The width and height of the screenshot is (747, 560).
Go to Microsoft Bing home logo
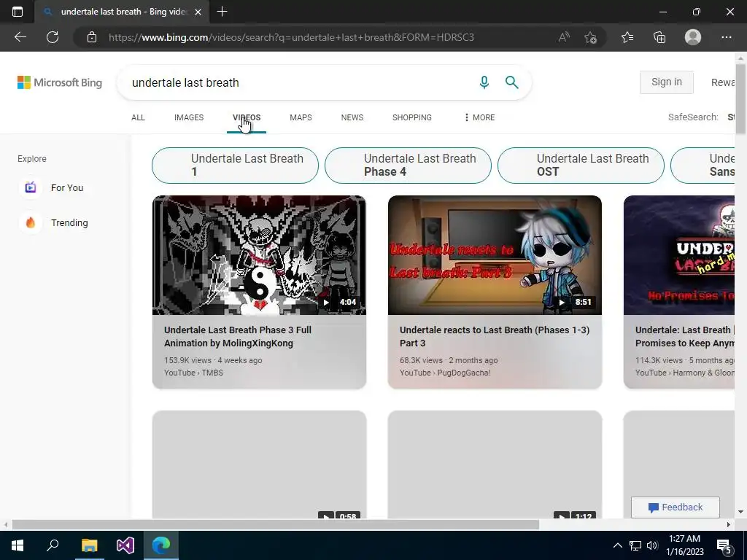60,82
